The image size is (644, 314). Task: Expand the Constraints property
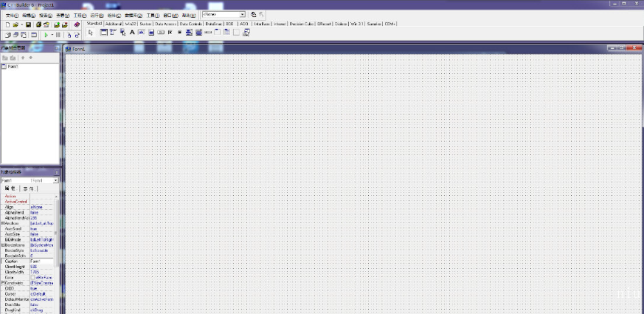click(2, 283)
